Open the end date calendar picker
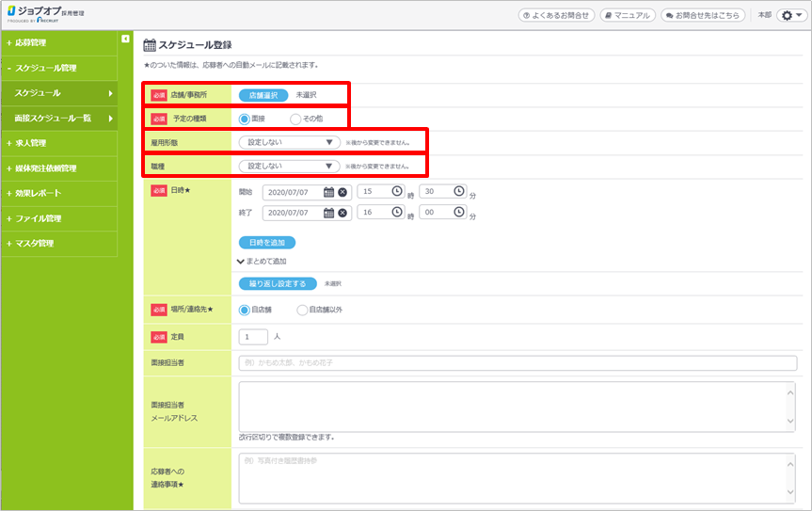This screenshot has width=812, height=511. coord(328,213)
